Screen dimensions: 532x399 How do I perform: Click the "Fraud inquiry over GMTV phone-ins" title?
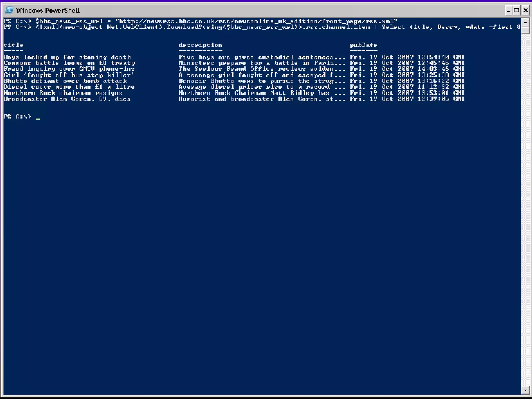[x=69, y=69]
